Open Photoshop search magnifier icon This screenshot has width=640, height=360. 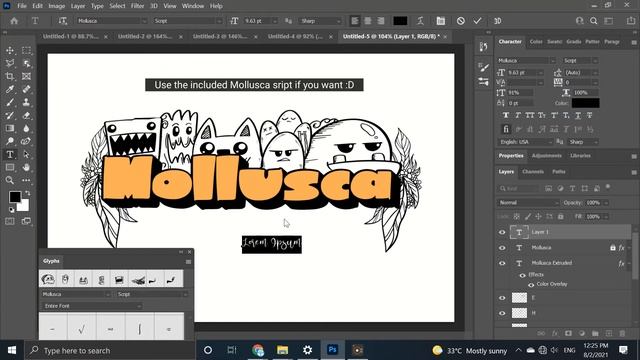pos(594,21)
